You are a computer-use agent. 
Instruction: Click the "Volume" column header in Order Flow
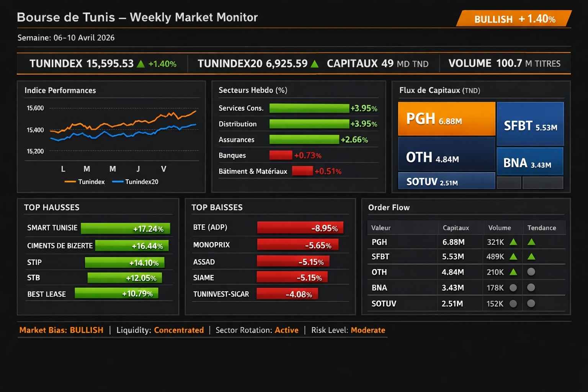(500, 228)
